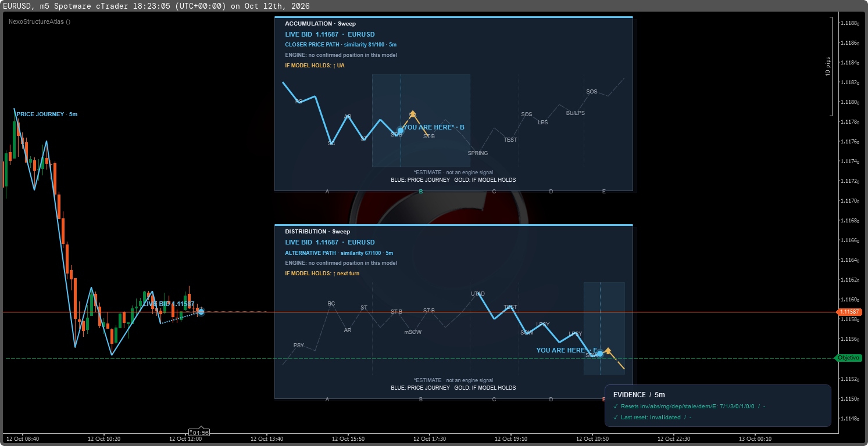
Task: Click the Last reset: Invalidated evidence line
Action: pos(656,418)
